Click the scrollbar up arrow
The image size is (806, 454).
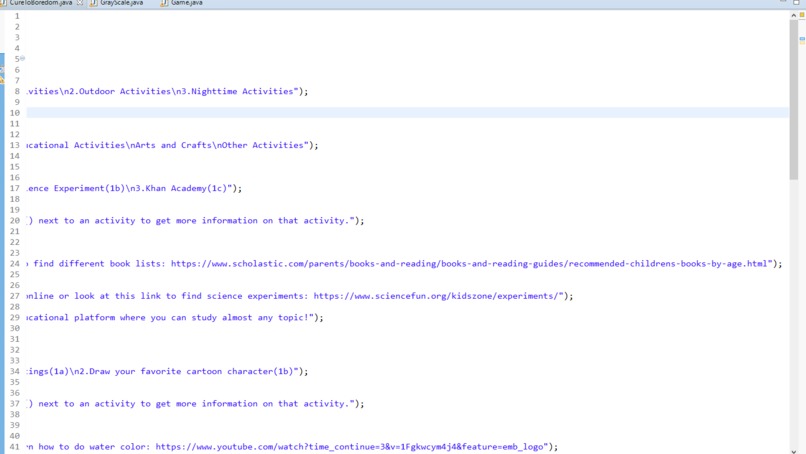794,15
